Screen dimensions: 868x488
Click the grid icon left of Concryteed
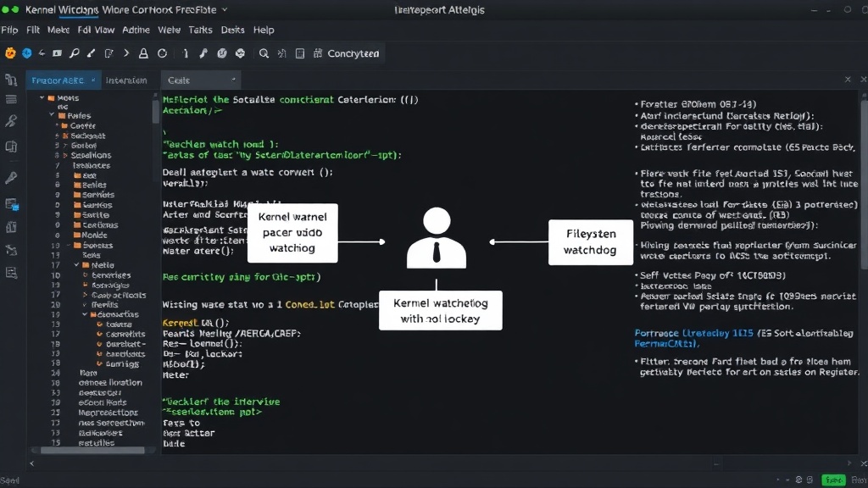click(318, 53)
